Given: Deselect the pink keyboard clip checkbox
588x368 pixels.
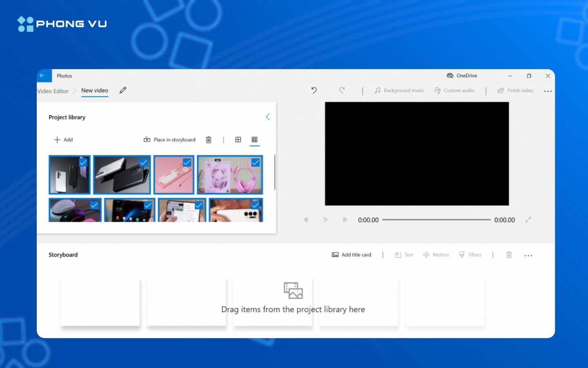Looking at the screenshot, I should click(187, 162).
